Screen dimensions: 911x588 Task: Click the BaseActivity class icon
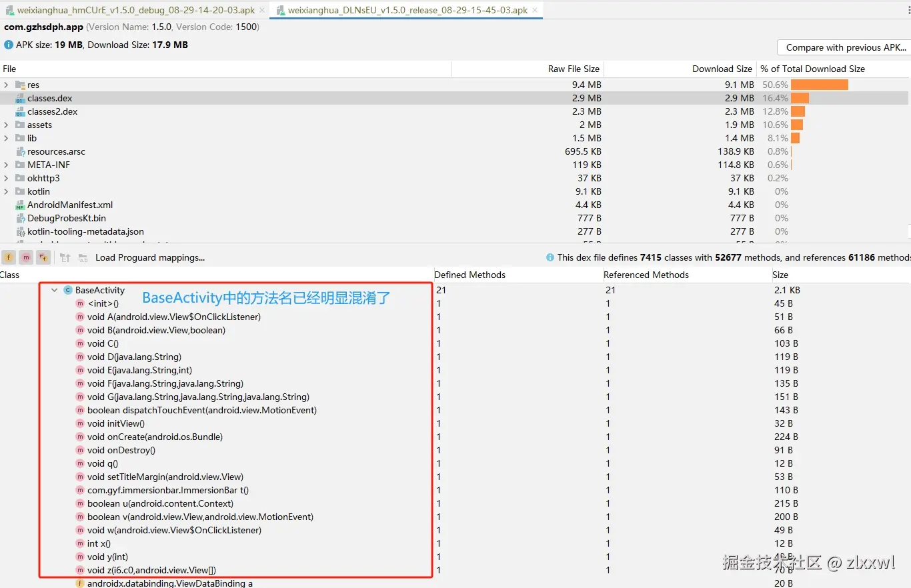67,290
